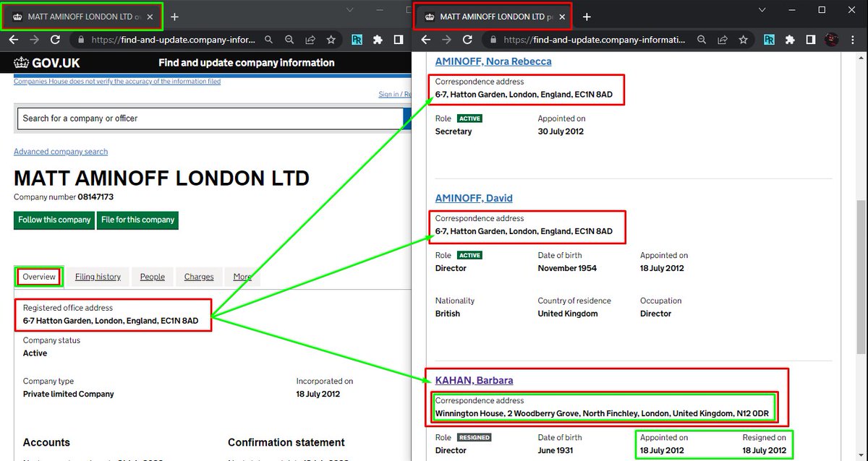Viewport: 868px width, 461px height.
Task: Open tab search chevron in left window
Action: pos(350,10)
